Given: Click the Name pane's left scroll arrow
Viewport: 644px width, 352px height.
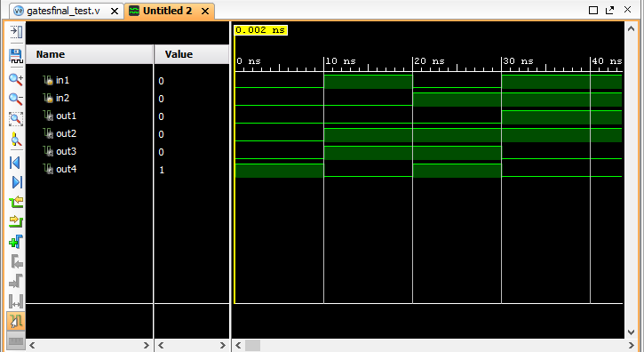Looking at the screenshot, I should point(32,345).
